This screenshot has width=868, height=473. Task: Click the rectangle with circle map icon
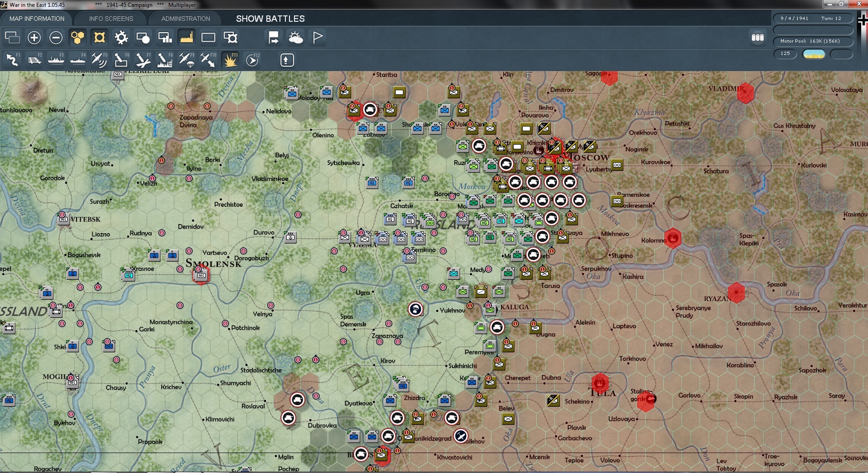(143, 37)
